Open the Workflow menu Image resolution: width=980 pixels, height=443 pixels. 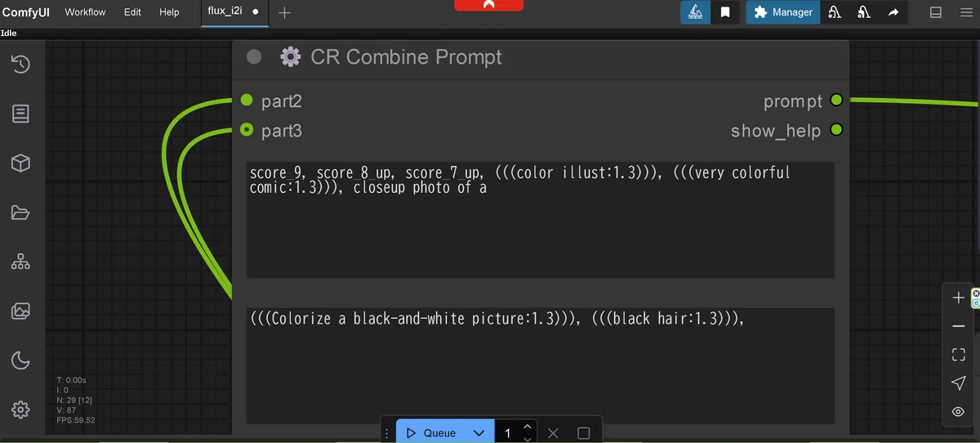pyautogui.click(x=85, y=12)
